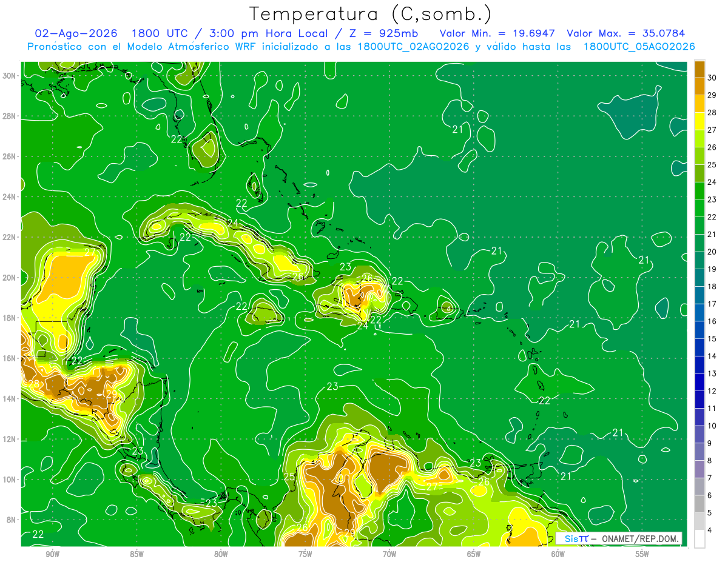Click the colorbar scale value "17"

[712, 304]
